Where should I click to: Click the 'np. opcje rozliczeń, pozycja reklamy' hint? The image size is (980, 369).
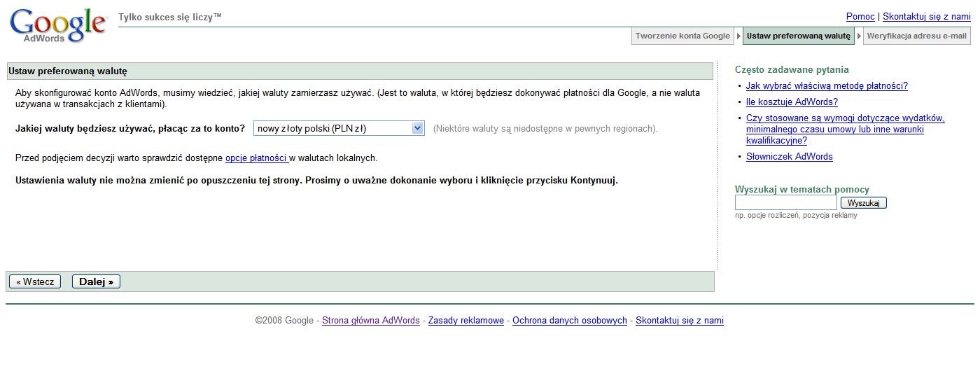[x=796, y=216]
